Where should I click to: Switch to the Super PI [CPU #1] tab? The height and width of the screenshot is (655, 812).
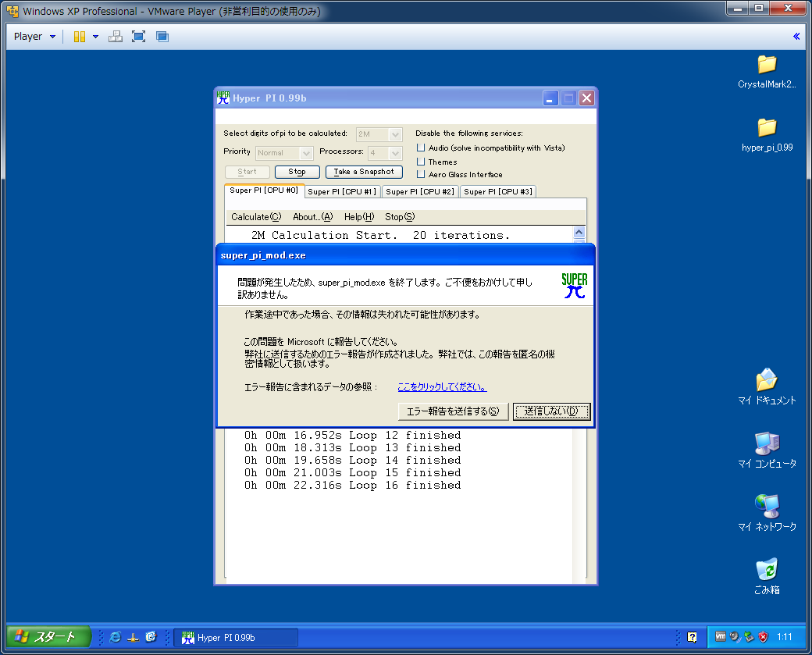tap(342, 191)
